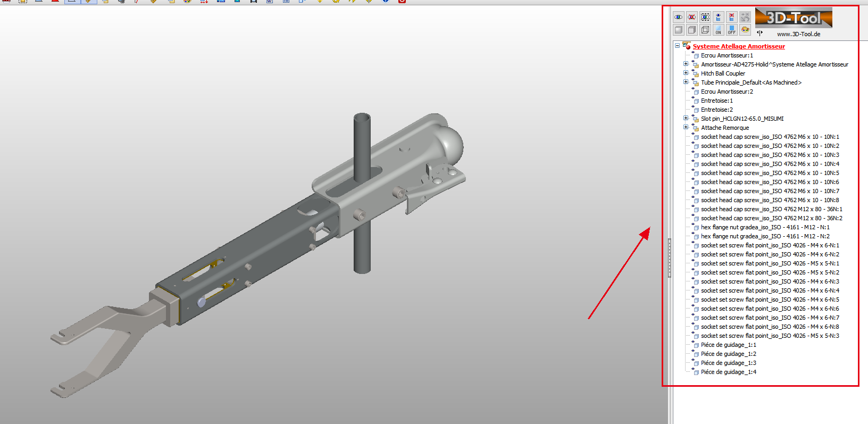Click the root assembly icon with red dot
This screenshot has width=868, height=424.
[x=687, y=46]
